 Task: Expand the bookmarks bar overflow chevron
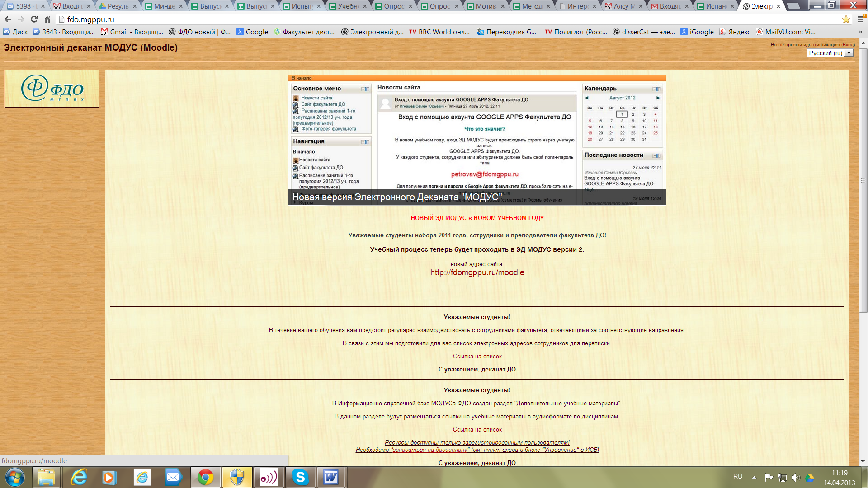[860, 32]
